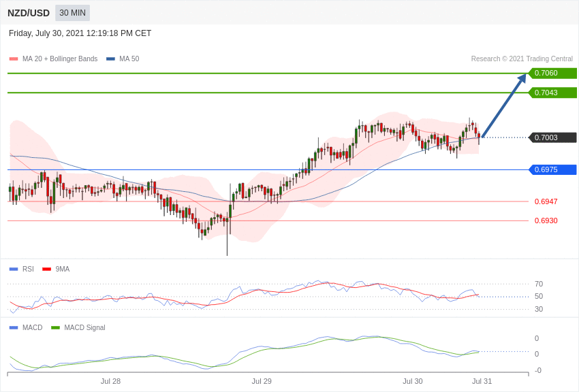Click the 0.7003 current price tag
Image resolution: width=579 pixels, height=392 pixels.
552,137
